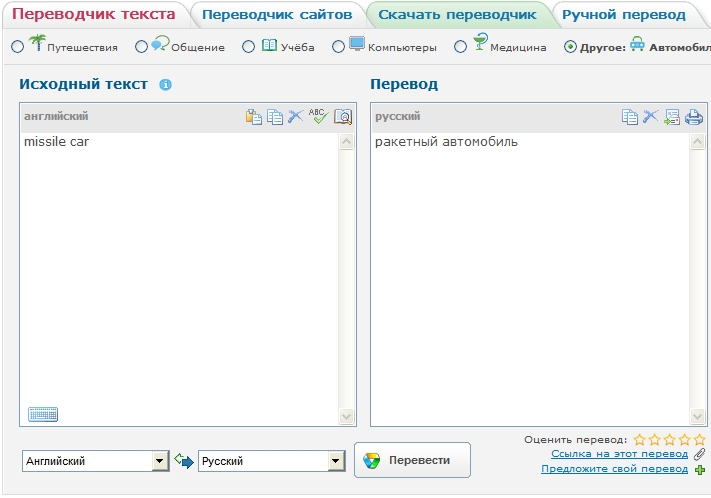The height and width of the screenshot is (498, 711).
Task: Click the info icon next to Исходный текст
Action: coord(165,85)
